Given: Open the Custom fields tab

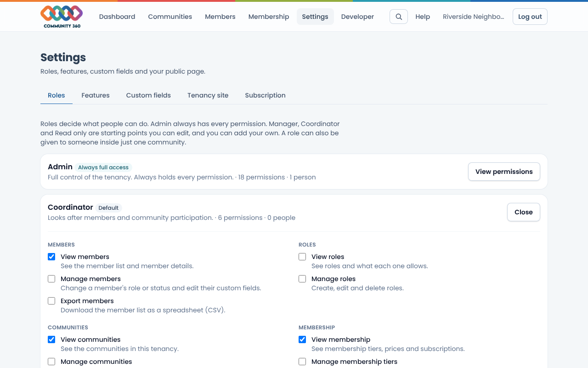Looking at the screenshot, I should point(148,95).
